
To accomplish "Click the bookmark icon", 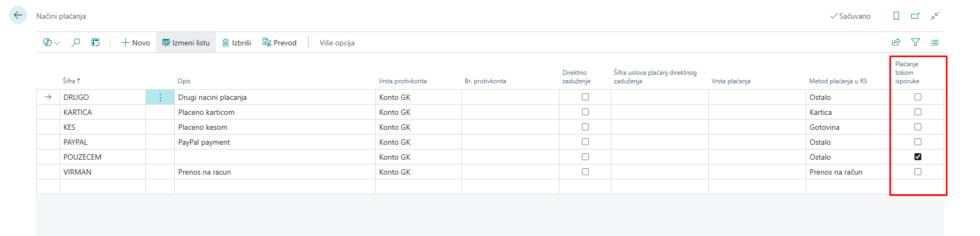I will [896, 16].
